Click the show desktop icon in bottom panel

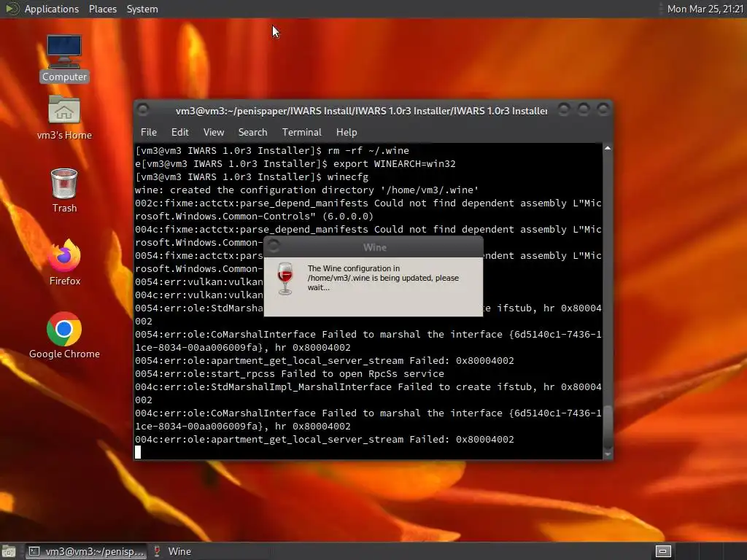(9, 551)
